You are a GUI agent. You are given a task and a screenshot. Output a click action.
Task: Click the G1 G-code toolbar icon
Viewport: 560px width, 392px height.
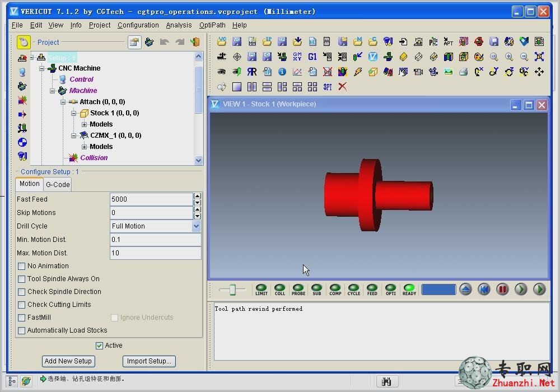click(x=312, y=57)
